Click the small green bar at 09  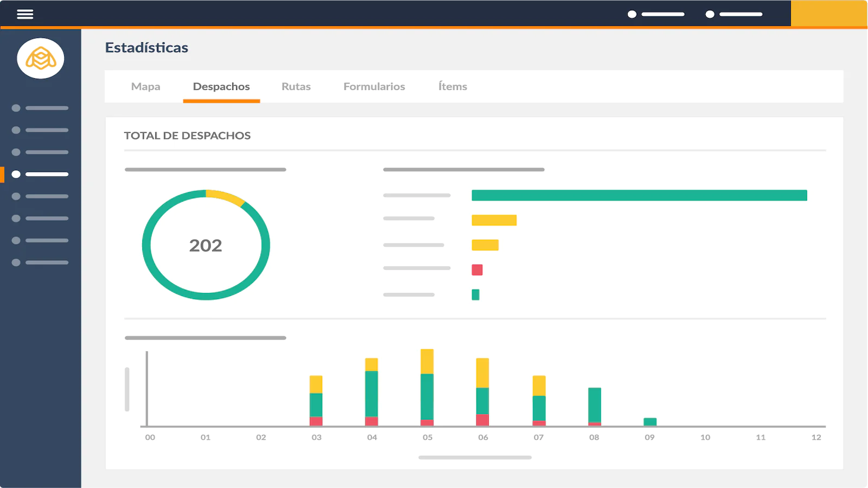(x=650, y=422)
